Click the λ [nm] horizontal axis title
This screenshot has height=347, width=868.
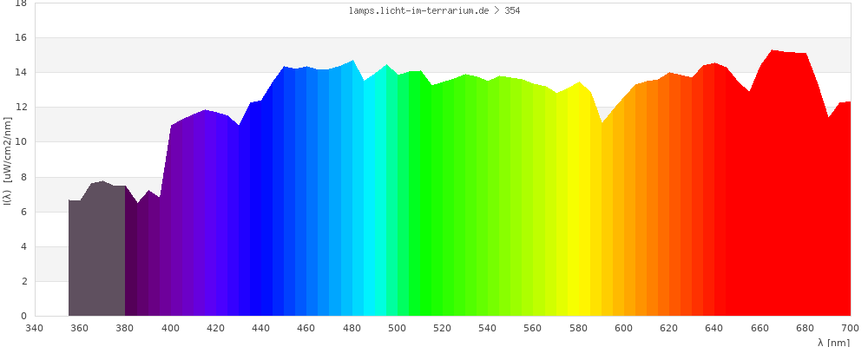click(x=833, y=343)
